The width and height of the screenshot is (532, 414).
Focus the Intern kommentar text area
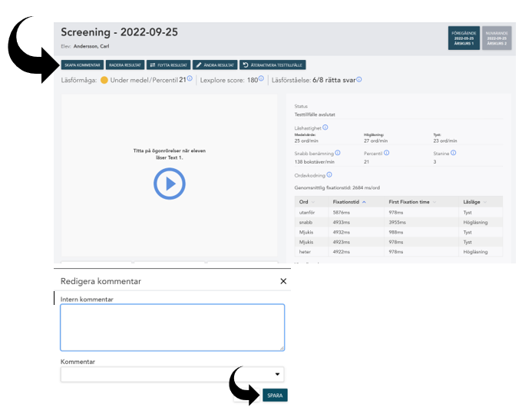pos(173,327)
